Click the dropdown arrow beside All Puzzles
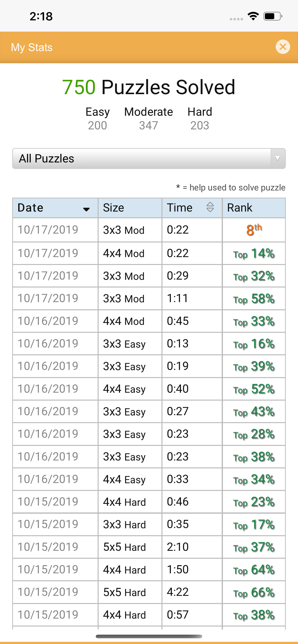 277,159
